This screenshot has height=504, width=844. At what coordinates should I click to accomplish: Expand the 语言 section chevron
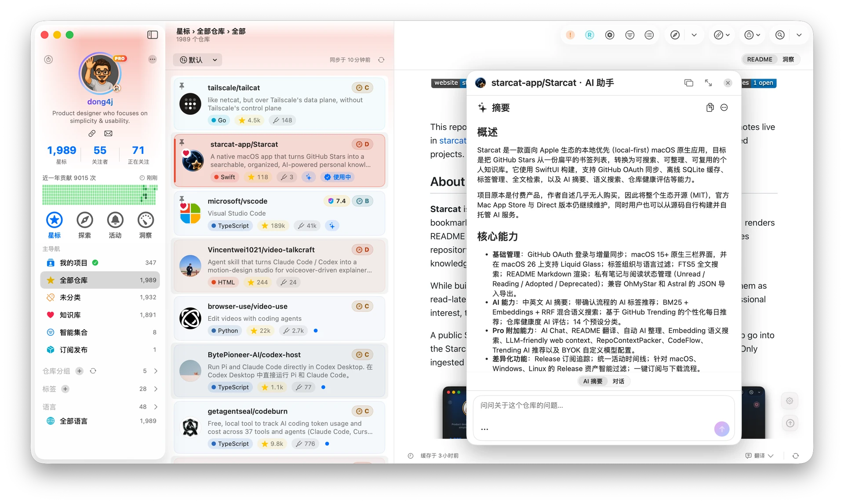click(x=156, y=407)
